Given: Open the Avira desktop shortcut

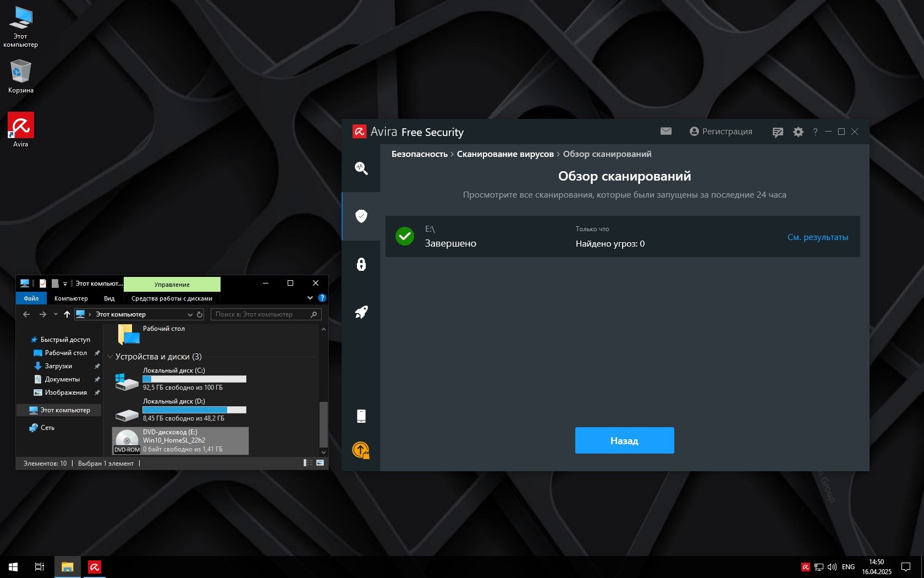Looking at the screenshot, I should 20,130.
